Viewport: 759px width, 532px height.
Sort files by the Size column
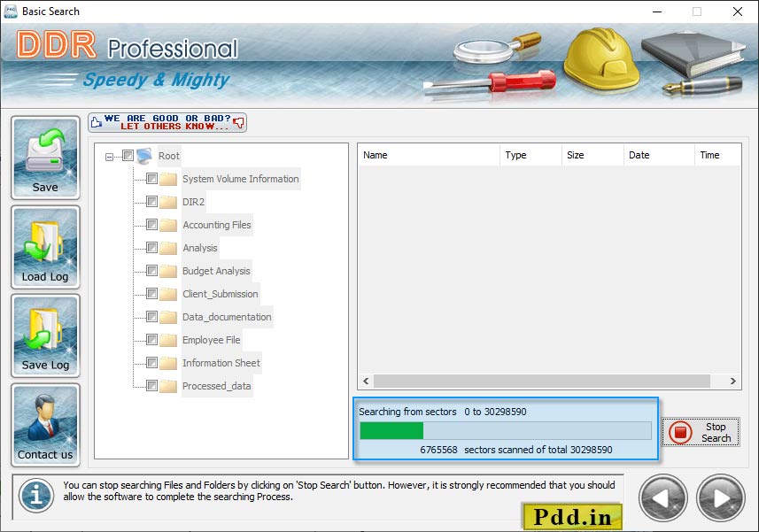click(592, 155)
